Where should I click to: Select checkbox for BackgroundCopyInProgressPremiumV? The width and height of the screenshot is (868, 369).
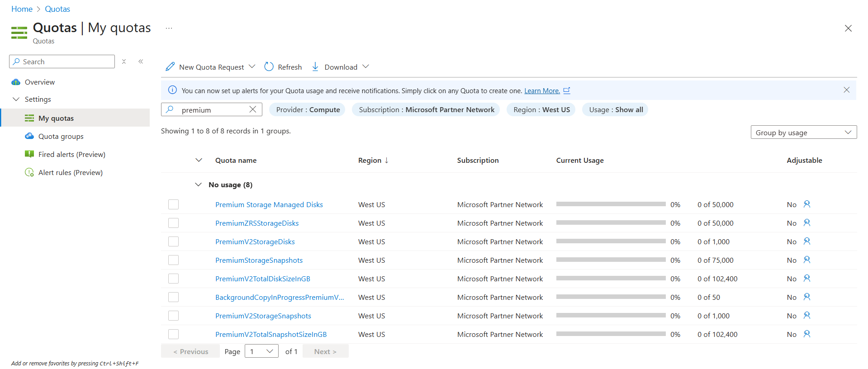pos(173,297)
